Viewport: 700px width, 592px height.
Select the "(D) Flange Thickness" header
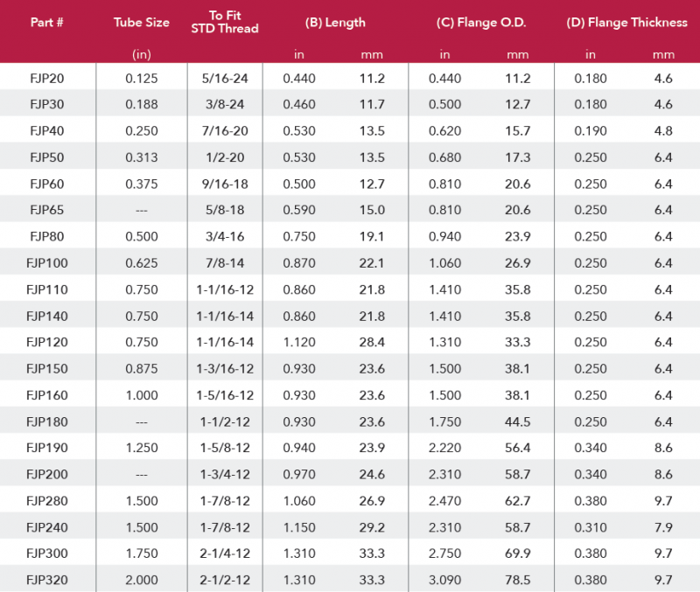pyautogui.click(x=625, y=23)
